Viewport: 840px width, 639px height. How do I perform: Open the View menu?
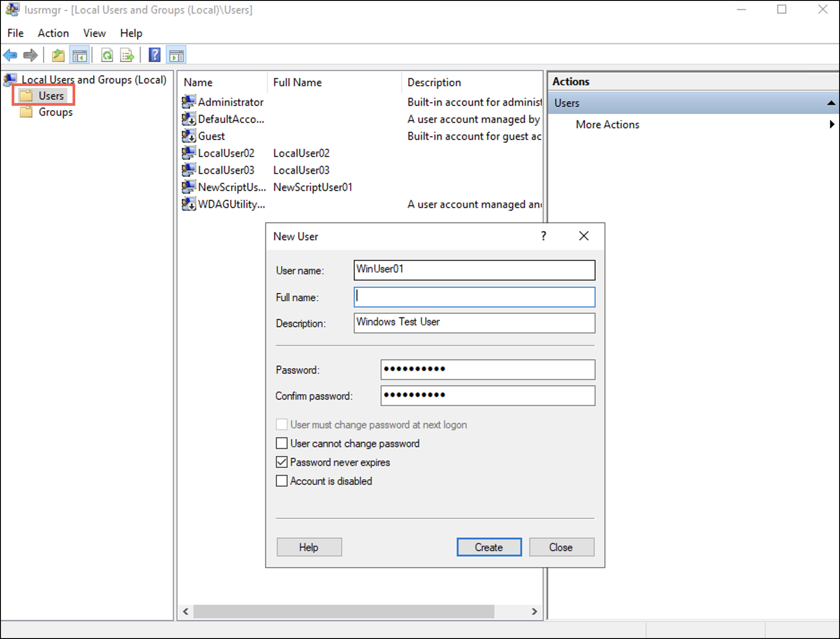pos(94,33)
